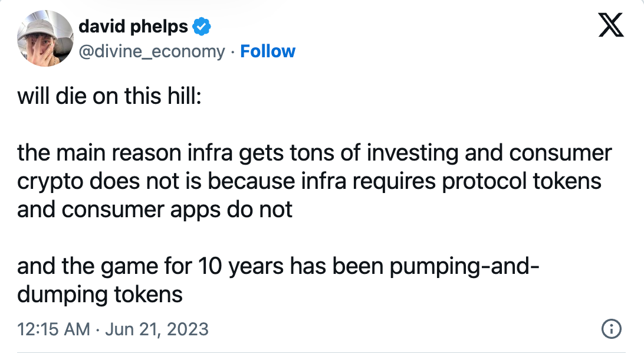Click the X logo icon
The image size is (644, 353).
[610, 25]
